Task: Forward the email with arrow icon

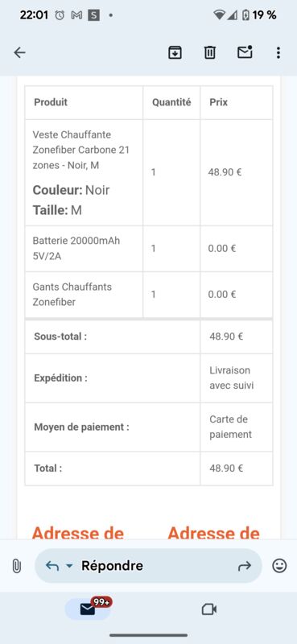Action: [x=244, y=567]
